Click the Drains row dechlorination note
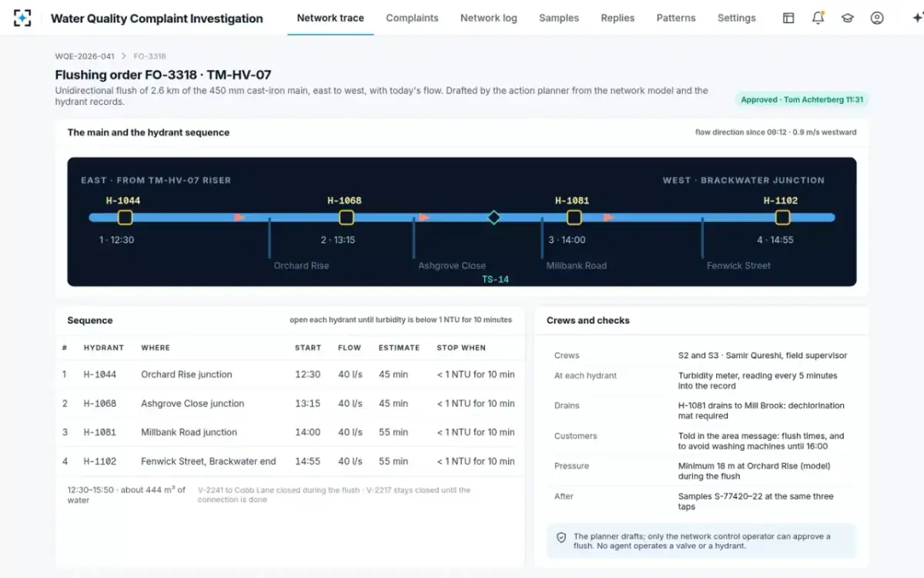This screenshot has height=578, width=924. pyautogui.click(x=761, y=411)
